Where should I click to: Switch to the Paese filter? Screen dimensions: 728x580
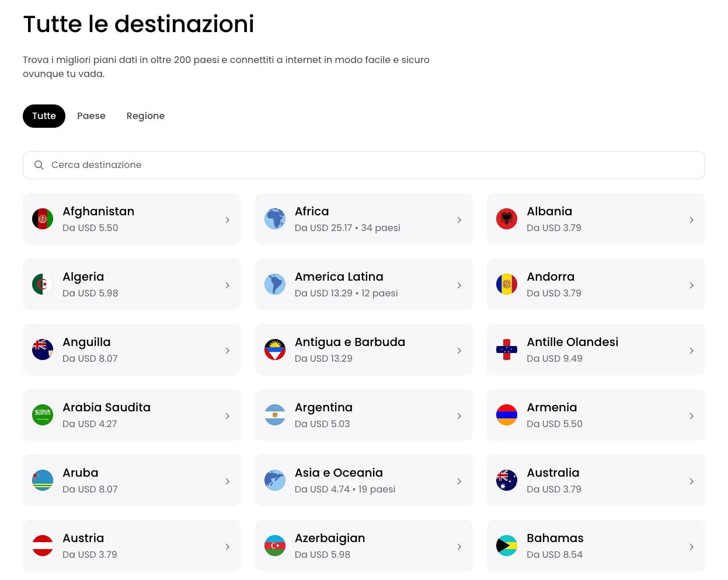[x=91, y=116]
